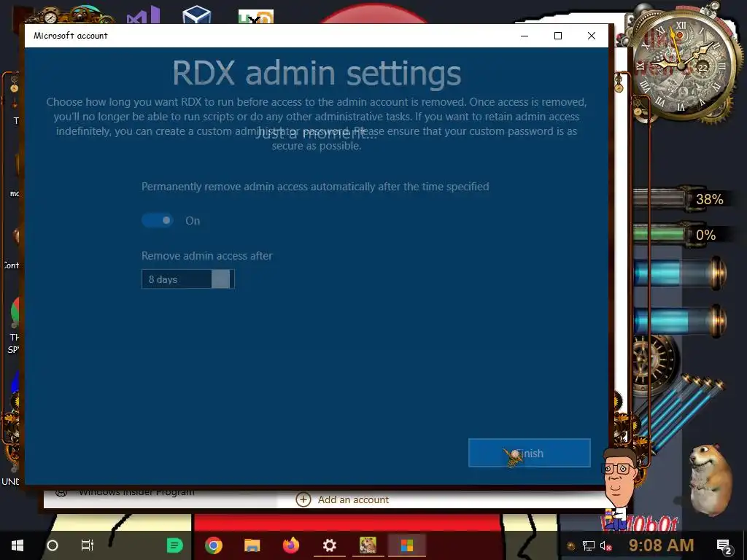Click Add an account in Settings window
This screenshot has width=747, height=560.
343,499
